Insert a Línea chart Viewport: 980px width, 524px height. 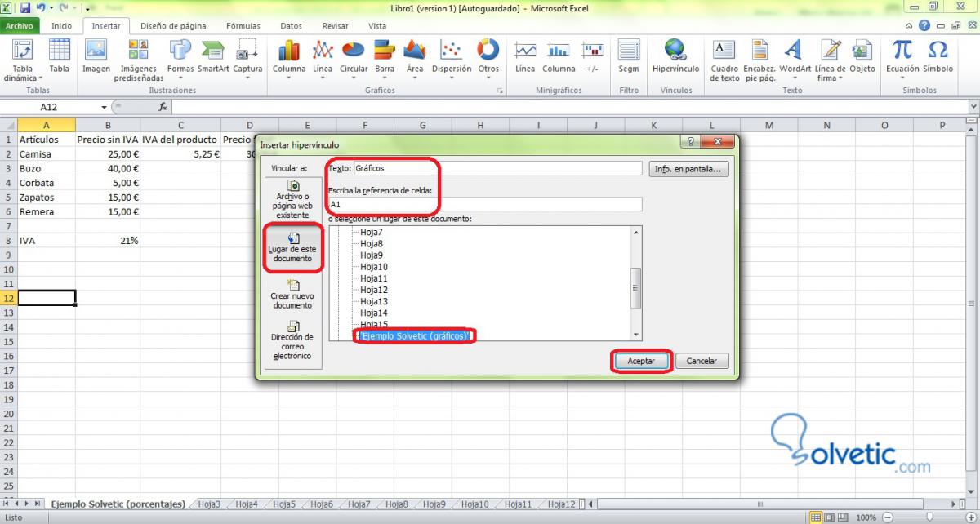(323, 60)
